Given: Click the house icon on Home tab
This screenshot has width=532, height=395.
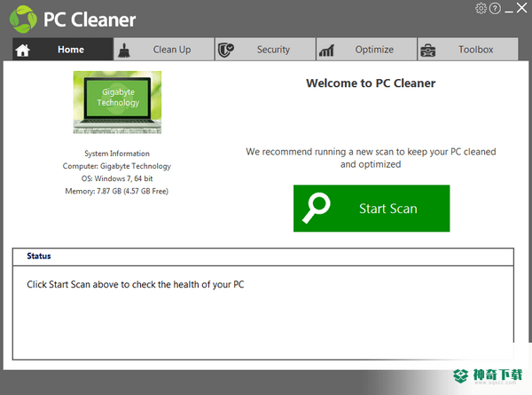Looking at the screenshot, I should (23, 50).
